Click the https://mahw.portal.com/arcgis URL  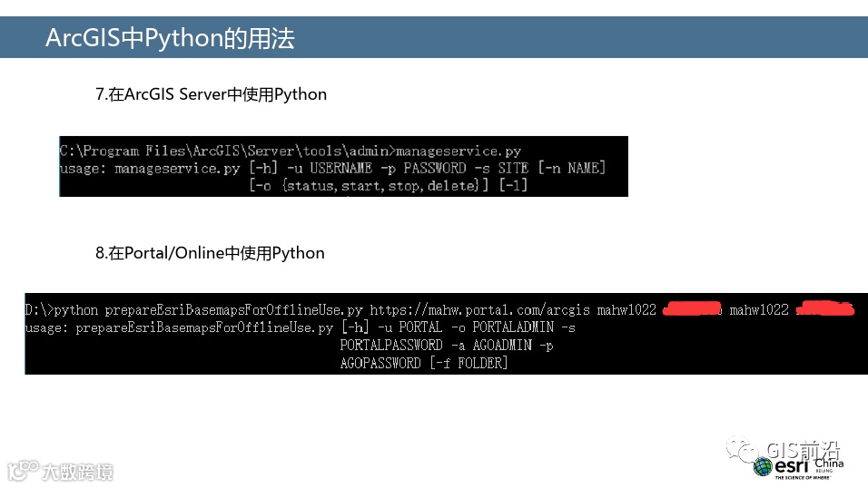coord(479,310)
